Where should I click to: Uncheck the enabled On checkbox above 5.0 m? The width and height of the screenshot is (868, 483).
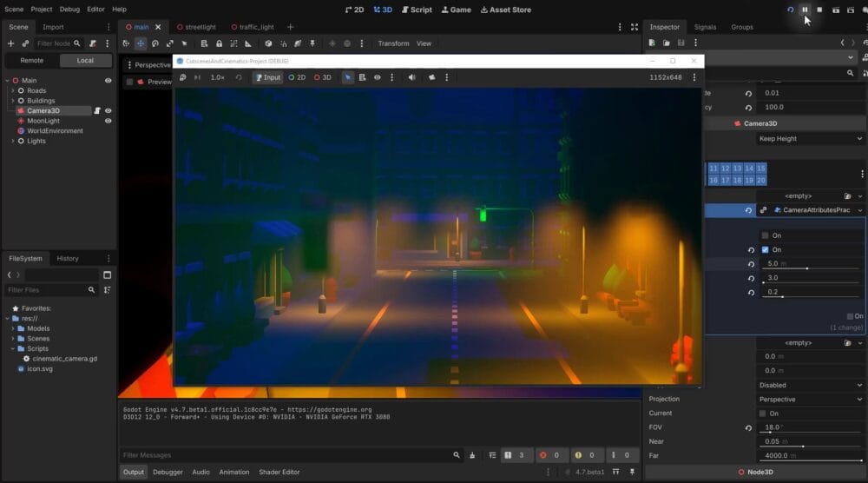[765, 250]
